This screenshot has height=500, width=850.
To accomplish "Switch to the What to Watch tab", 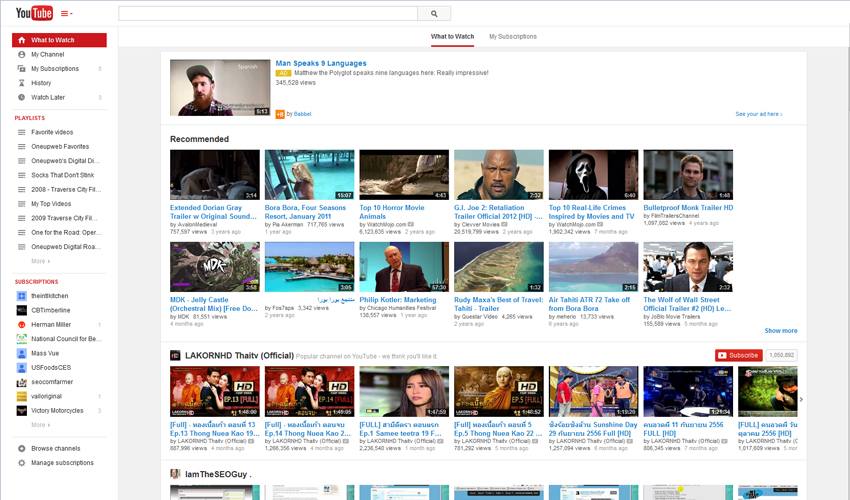I will click(452, 36).
